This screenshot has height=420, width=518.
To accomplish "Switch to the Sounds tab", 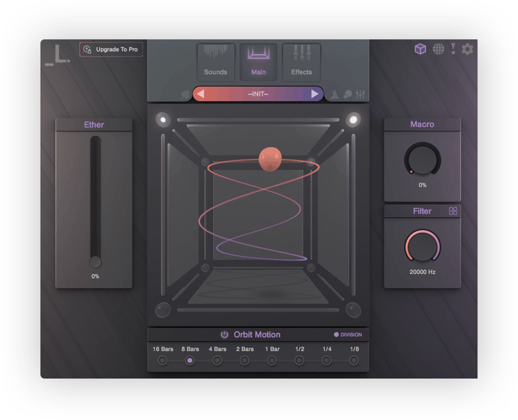I will 216,62.
